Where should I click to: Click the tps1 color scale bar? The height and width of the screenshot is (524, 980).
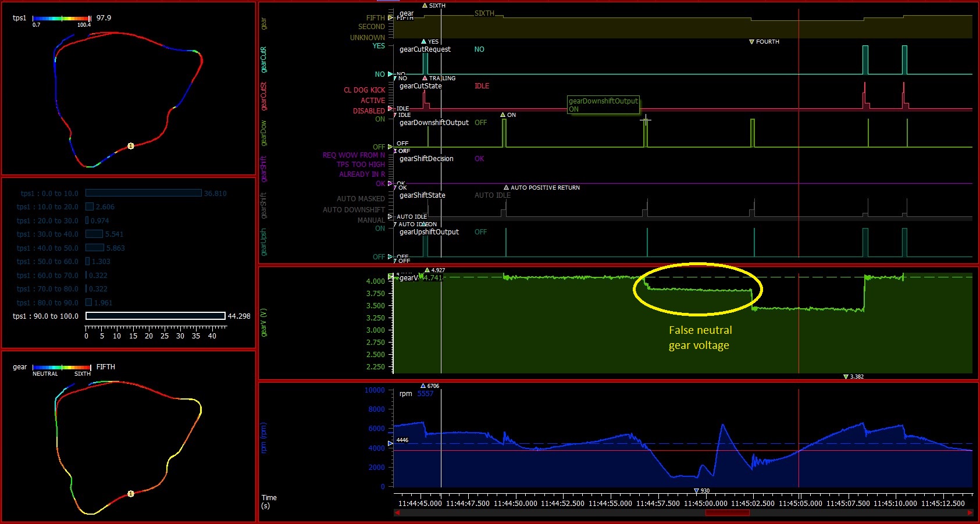click(x=62, y=19)
